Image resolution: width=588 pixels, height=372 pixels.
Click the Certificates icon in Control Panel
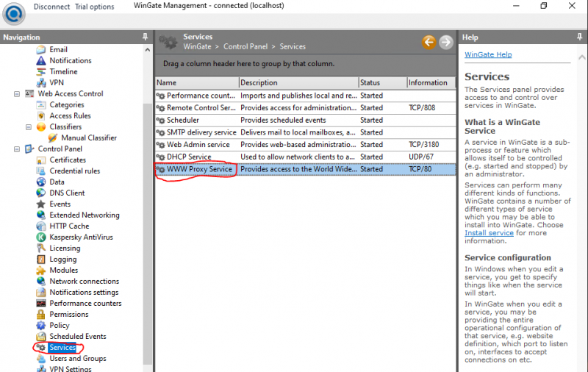coord(42,160)
